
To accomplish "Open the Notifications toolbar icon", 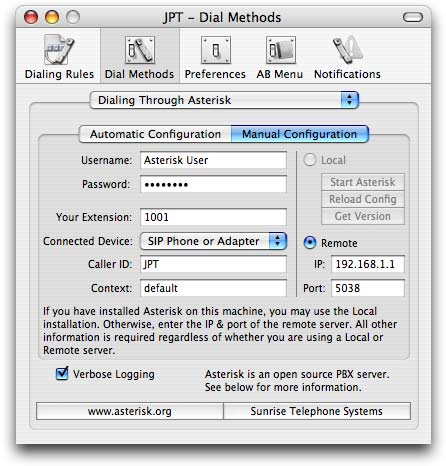I will (x=347, y=57).
